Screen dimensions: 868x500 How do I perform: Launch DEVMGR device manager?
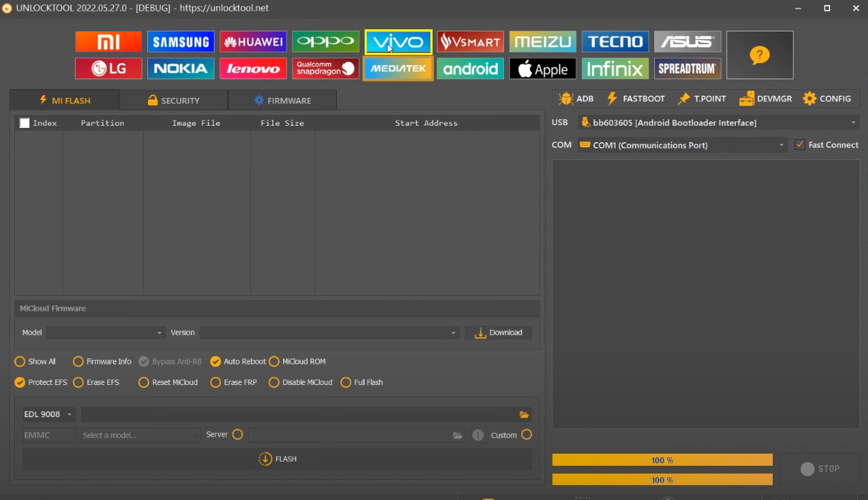766,99
